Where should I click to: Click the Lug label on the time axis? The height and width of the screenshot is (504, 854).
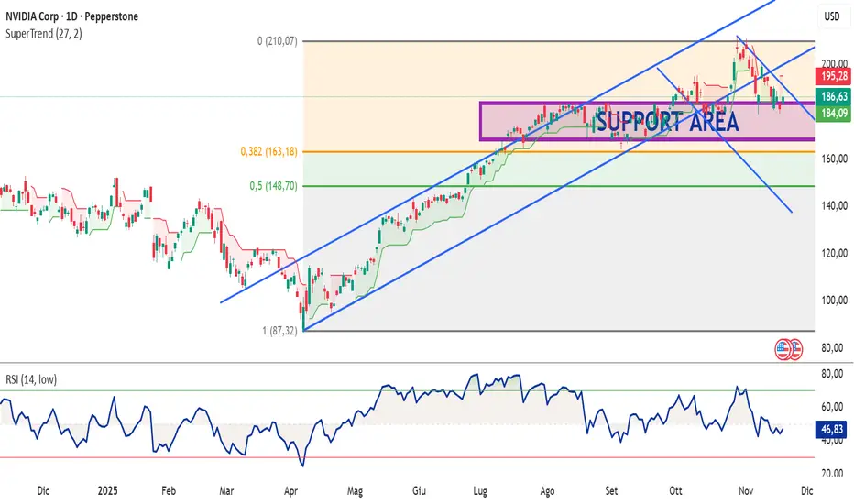(x=480, y=491)
